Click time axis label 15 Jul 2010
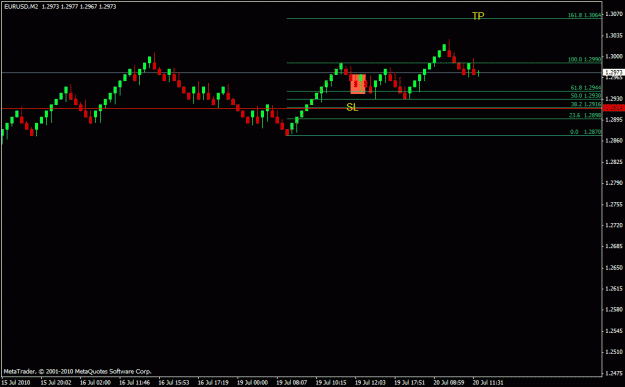Screen dimensions: 625x387 coord(16,383)
